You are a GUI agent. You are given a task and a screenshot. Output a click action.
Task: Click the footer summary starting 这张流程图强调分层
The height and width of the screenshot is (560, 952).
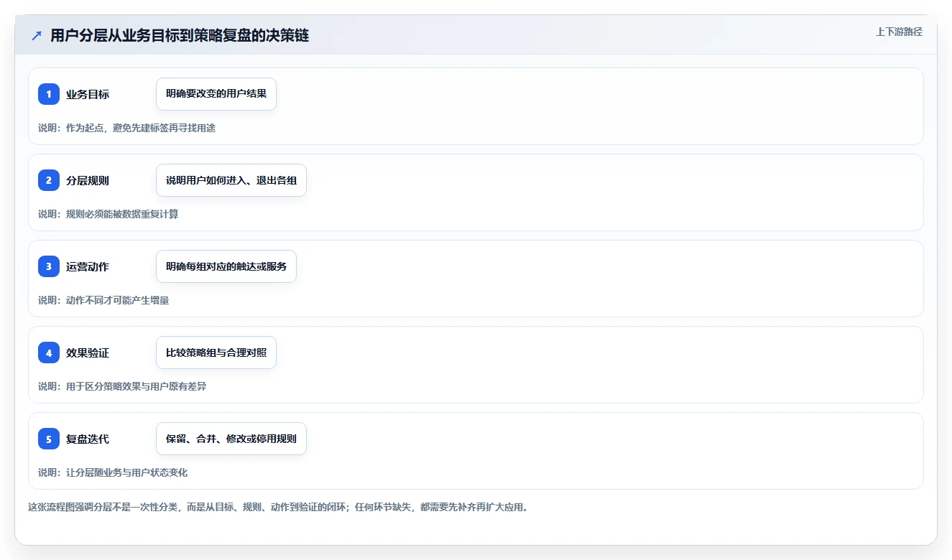pyautogui.click(x=278, y=507)
